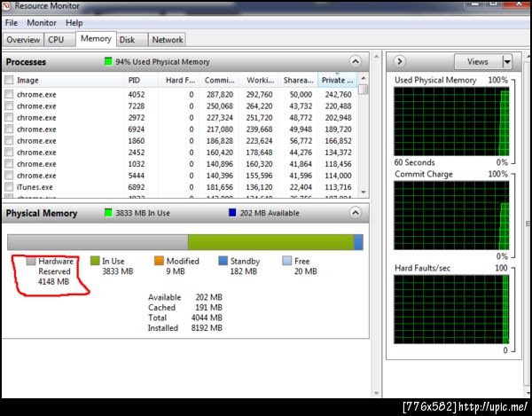
Task: Click the process list scroll down arrow
Action: pos(364,192)
